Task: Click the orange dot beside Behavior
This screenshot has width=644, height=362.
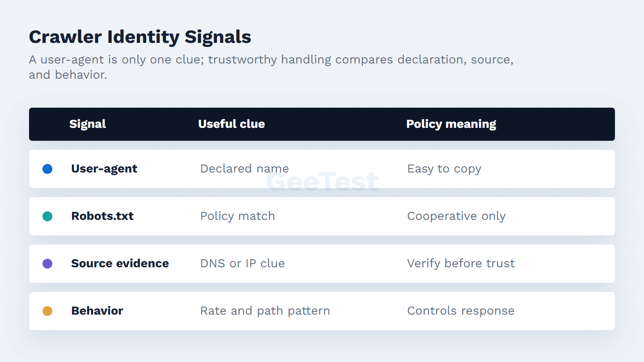Action: (x=47, y=311)
